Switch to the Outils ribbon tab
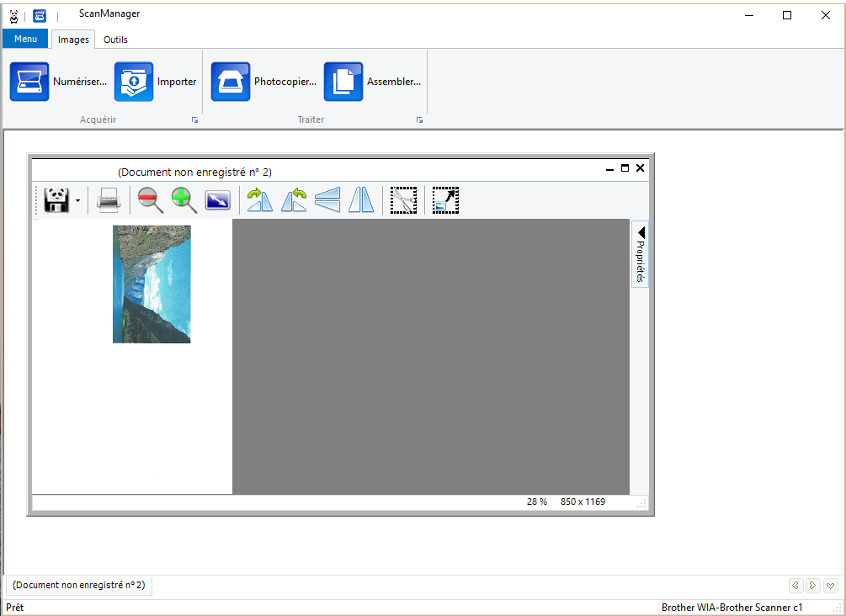The image size is (846, 616). [x=115, y=40]
